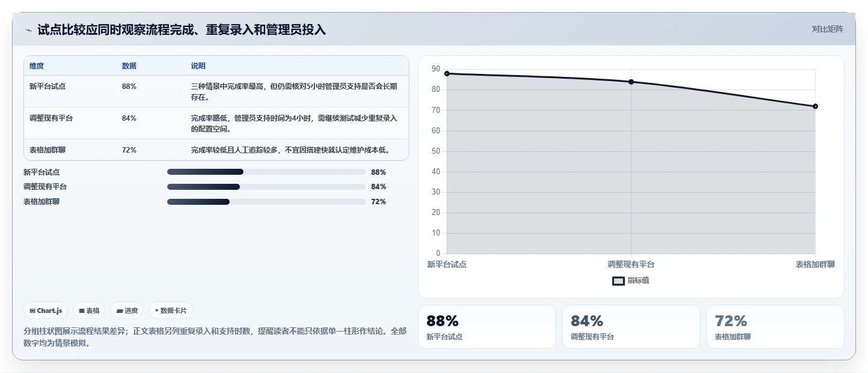Click the table note starting 完成率较低且人工追踪较多
Screen dimensions: 868x373
(x=290, y=150)
